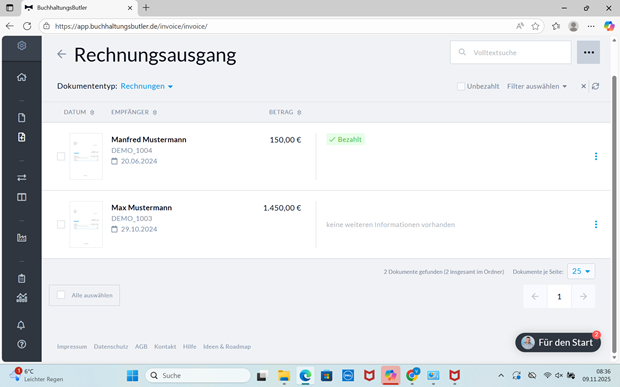Select page 1 in pagination
Screen dimensions: 620x387
(559, 296)
